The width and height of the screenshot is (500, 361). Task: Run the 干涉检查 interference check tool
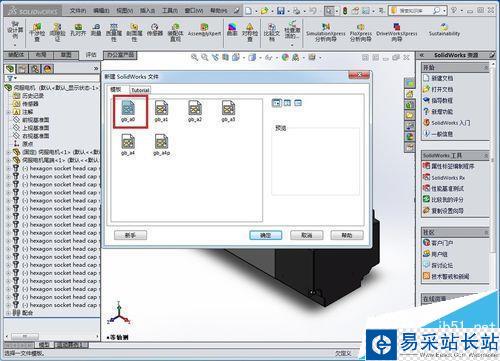[37, 32]
